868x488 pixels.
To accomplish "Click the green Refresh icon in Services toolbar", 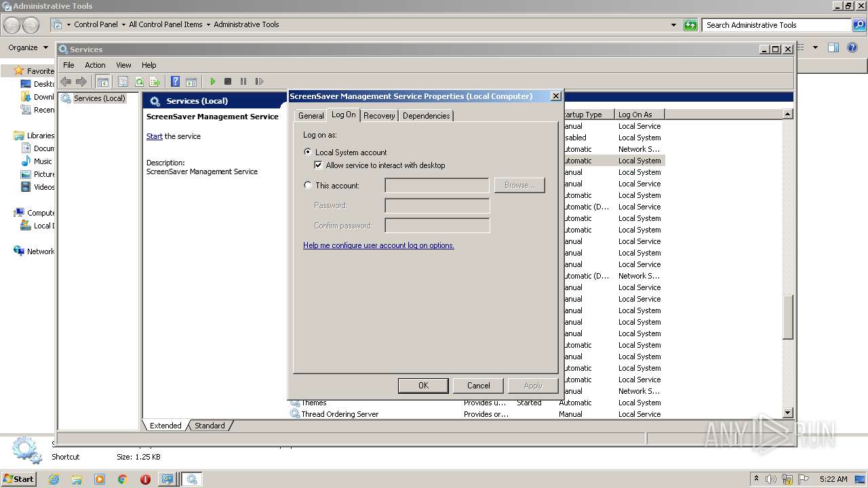I will tap(139, 81).
